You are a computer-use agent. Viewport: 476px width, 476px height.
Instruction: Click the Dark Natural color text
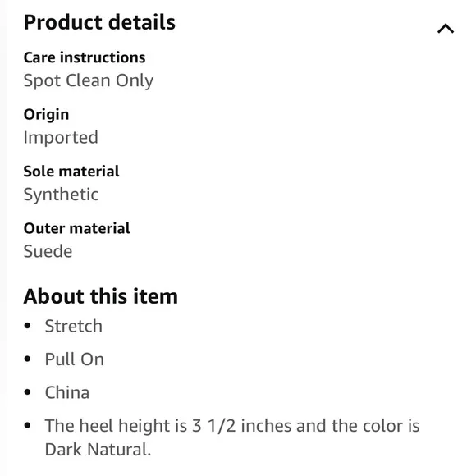click(98, 450)
